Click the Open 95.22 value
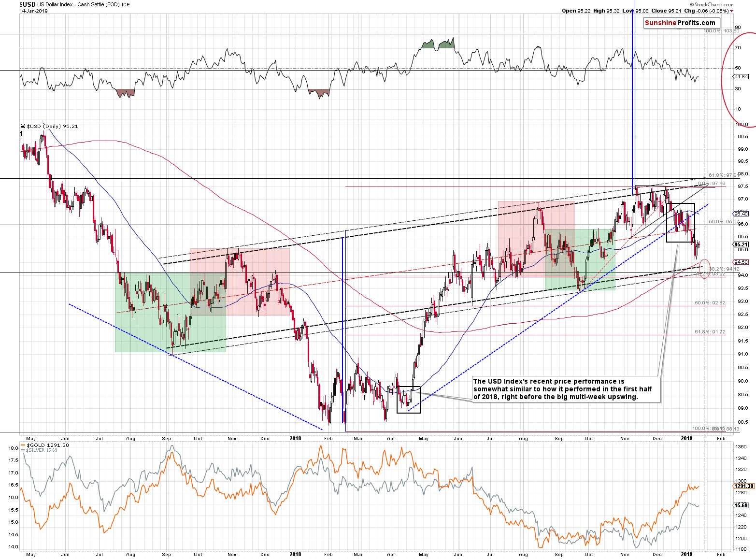 coord(576,11)
